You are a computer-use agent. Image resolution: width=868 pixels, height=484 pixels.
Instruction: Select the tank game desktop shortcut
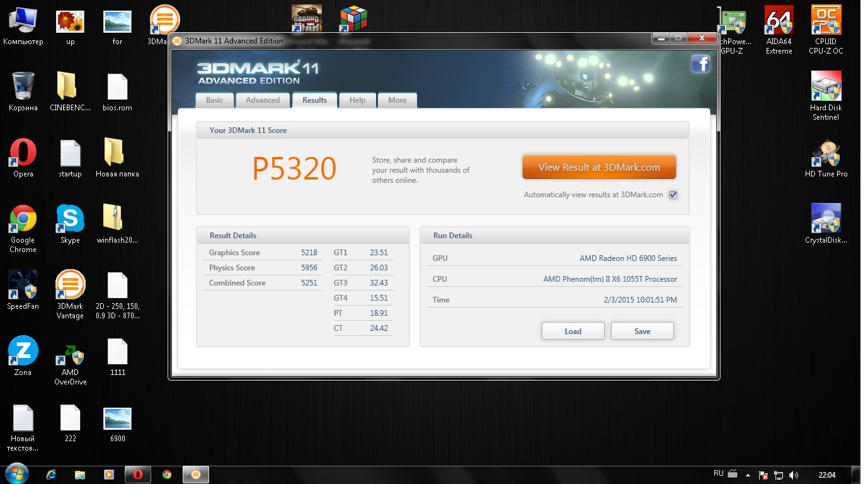tap(307, 19)
